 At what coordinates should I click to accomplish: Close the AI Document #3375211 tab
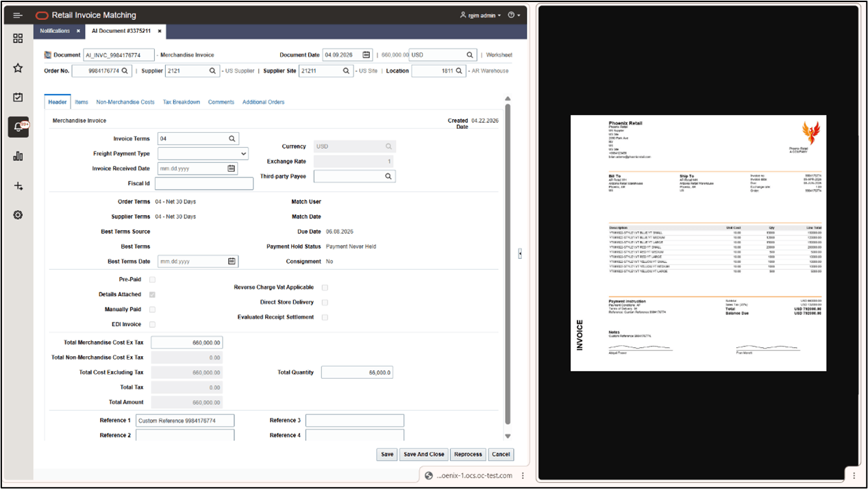click(x=160, y=31)
